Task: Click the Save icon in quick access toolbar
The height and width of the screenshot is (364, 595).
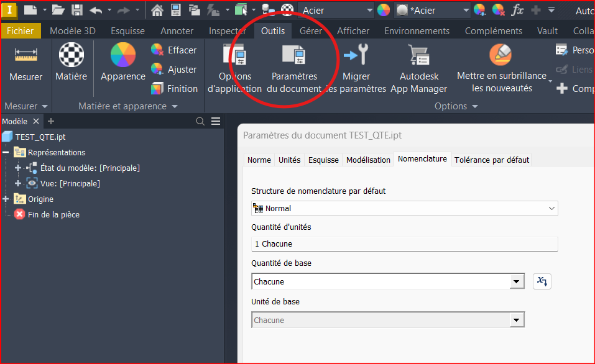Action: click(77, 10)
